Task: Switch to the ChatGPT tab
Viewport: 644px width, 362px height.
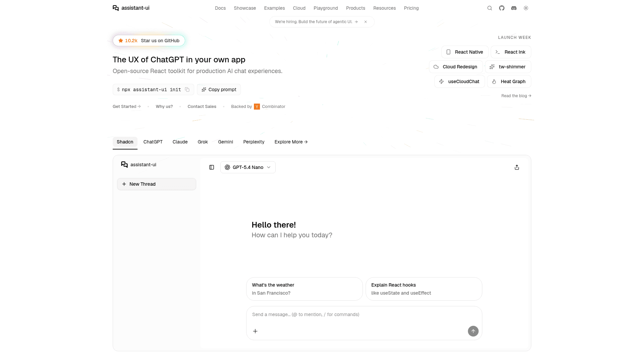Action: coord(153,142)
